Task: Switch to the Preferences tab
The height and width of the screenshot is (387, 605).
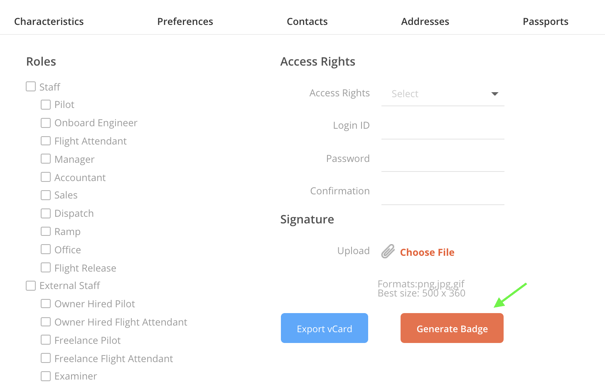Action: coord(185,21)
